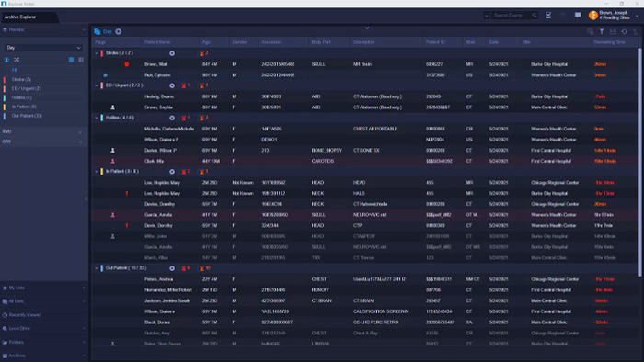Click the export icon at far right of toolbar
This screenshot has height=362, width=644.
coord(636,31)
